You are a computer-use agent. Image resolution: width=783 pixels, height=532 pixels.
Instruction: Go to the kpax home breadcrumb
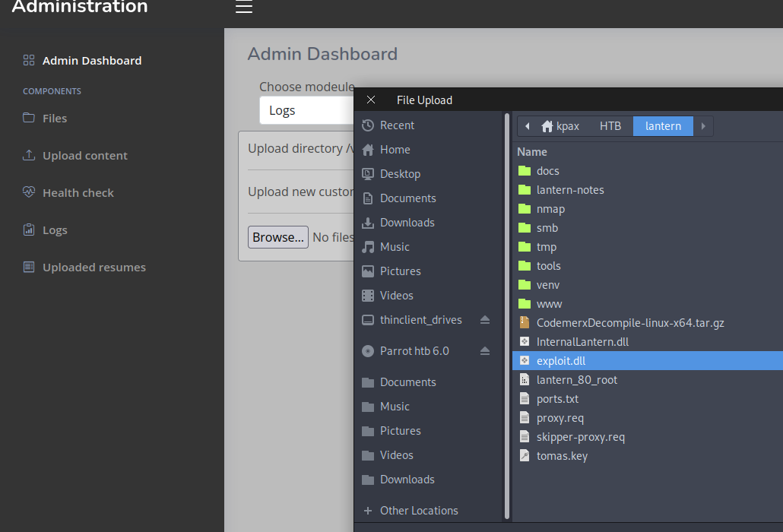click(x=560, y=126)
